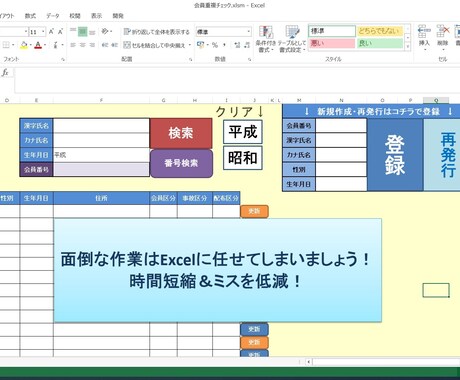Expand the font color dropdown arrow
The image size is (460, 380).
tap(45, 45)
